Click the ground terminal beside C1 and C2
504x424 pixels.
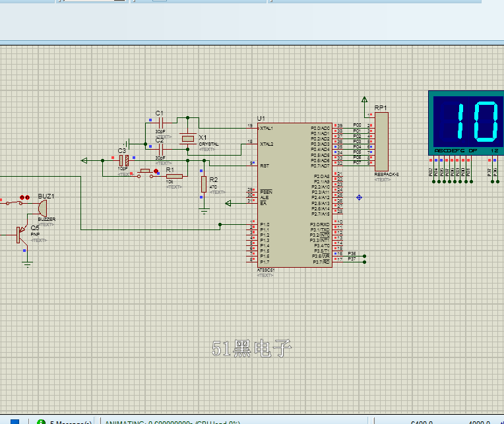pyautogui.click(x=127, y=144)
